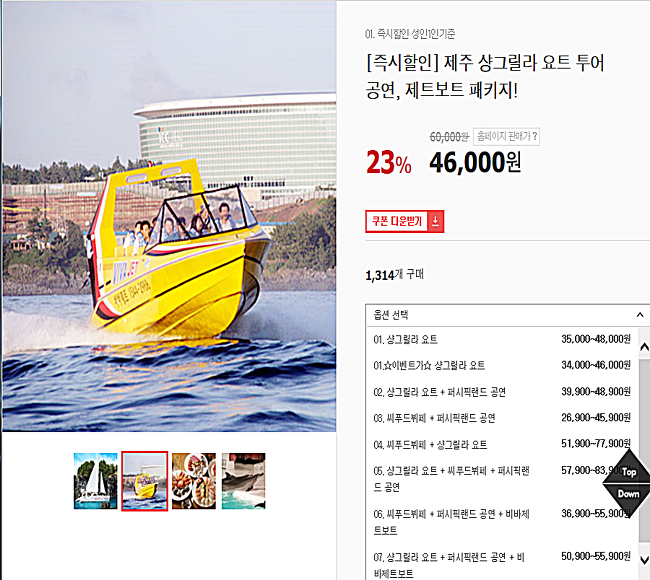Viewport: 650px width, 580px height.
Task: Click the 홈페이지 판매가? help link
Action: click(x=506, y=136)
